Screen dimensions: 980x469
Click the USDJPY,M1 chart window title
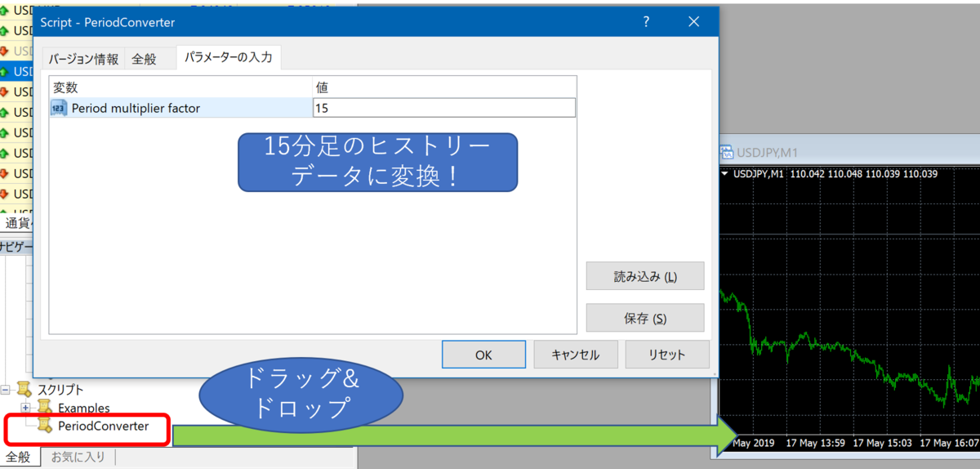click(x=768, y=151)
